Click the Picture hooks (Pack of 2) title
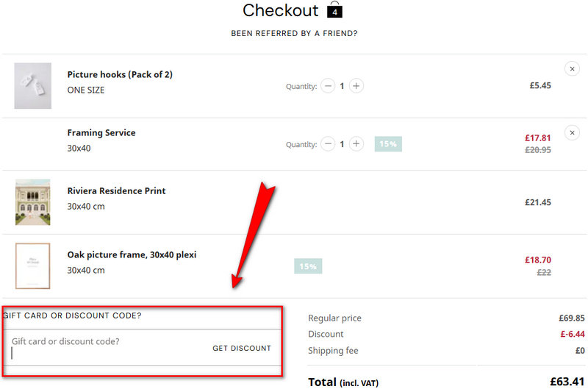 [120, 74]
